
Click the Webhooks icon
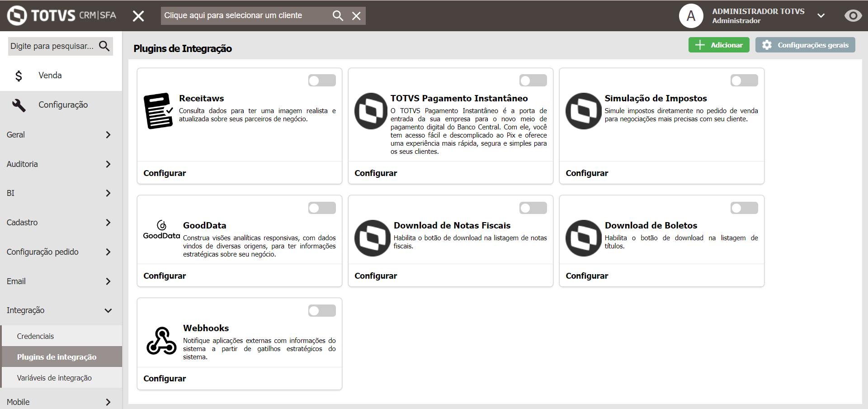161,341
